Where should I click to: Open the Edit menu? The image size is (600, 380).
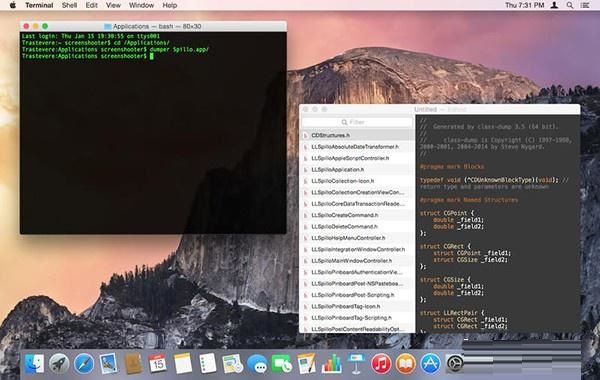tap(91, 5)
